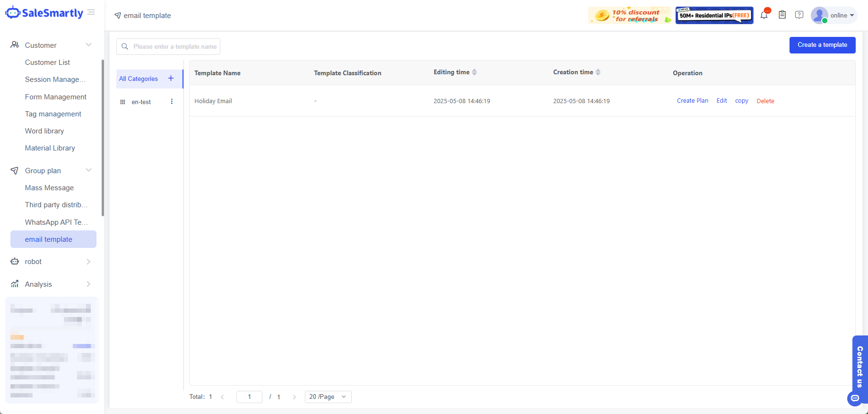The width and height of the screenshot is (868, 414).
Task: Sort templates by Editing time
Action: 474,72
